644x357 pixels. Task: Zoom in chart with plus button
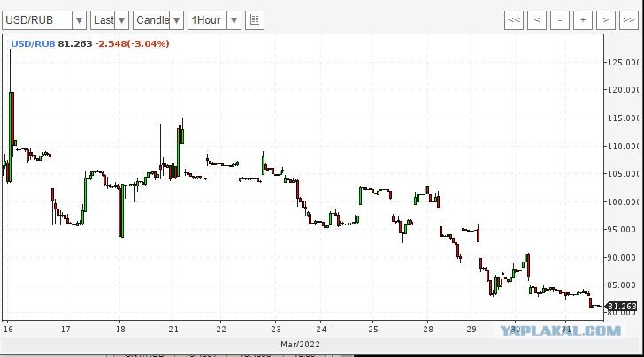click(583, 20)
